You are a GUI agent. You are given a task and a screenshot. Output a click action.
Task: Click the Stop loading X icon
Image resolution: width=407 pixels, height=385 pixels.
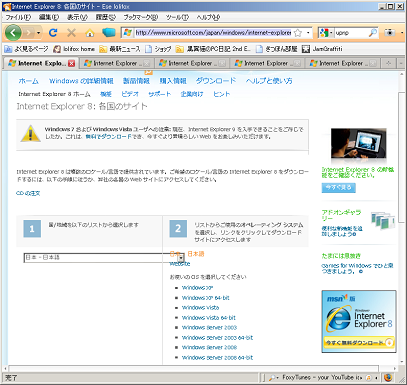(71, 33)
